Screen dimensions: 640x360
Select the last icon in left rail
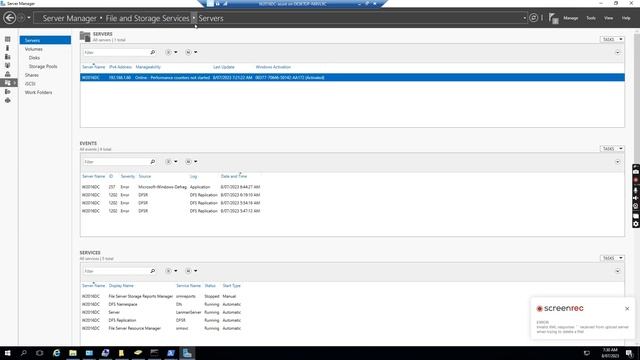pyautogui.click(x=7, y=100)
